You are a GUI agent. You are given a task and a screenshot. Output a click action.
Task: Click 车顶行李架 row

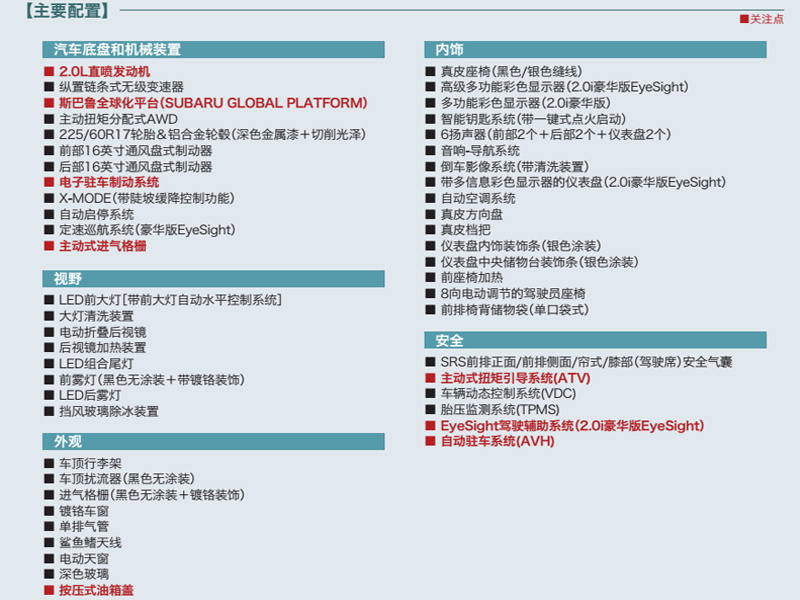(x=83, y=463)
